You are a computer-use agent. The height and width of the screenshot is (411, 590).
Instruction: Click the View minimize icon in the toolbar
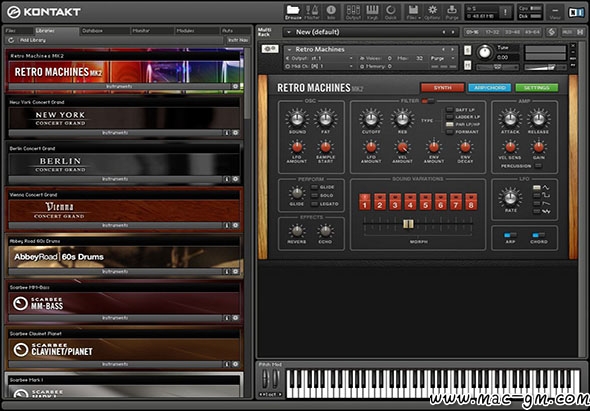point(555,12)
